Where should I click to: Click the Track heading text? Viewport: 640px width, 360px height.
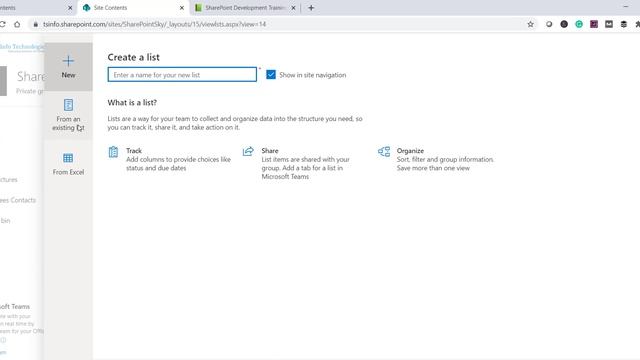coord(134,151)
